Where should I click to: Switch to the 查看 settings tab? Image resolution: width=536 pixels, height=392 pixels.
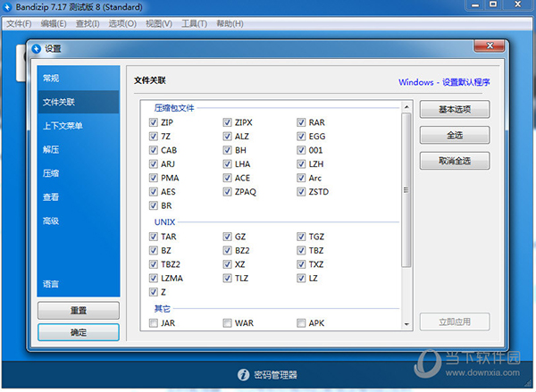pyautogui.click(x=79, y=196)
